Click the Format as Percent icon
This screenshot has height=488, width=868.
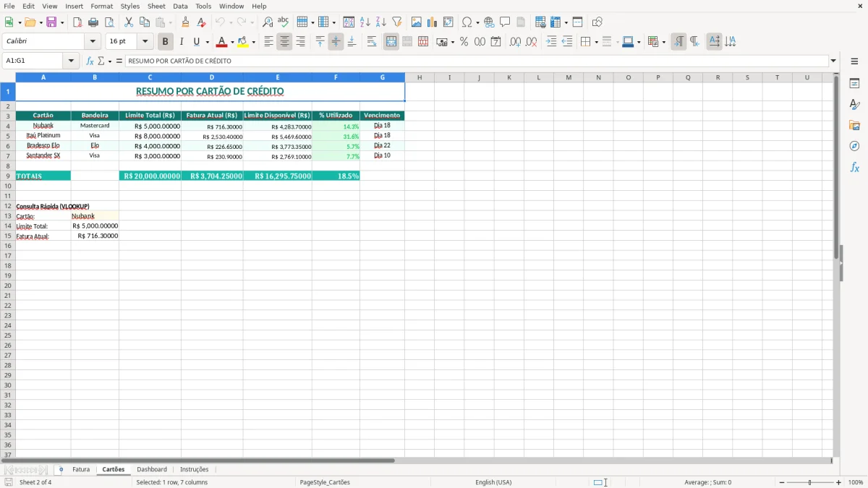coord(464,42)
